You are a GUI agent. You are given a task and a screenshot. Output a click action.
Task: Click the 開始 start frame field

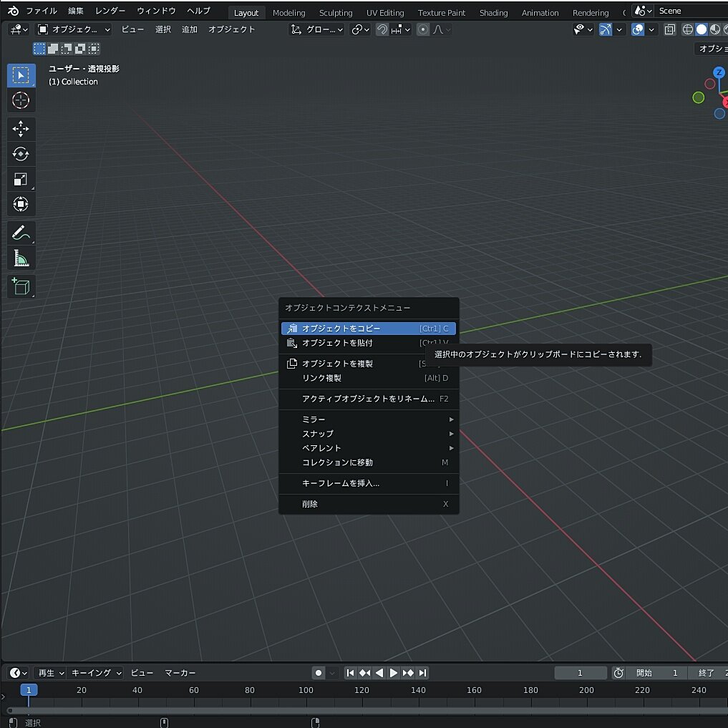pyautogui.click(x=657, y=673)
